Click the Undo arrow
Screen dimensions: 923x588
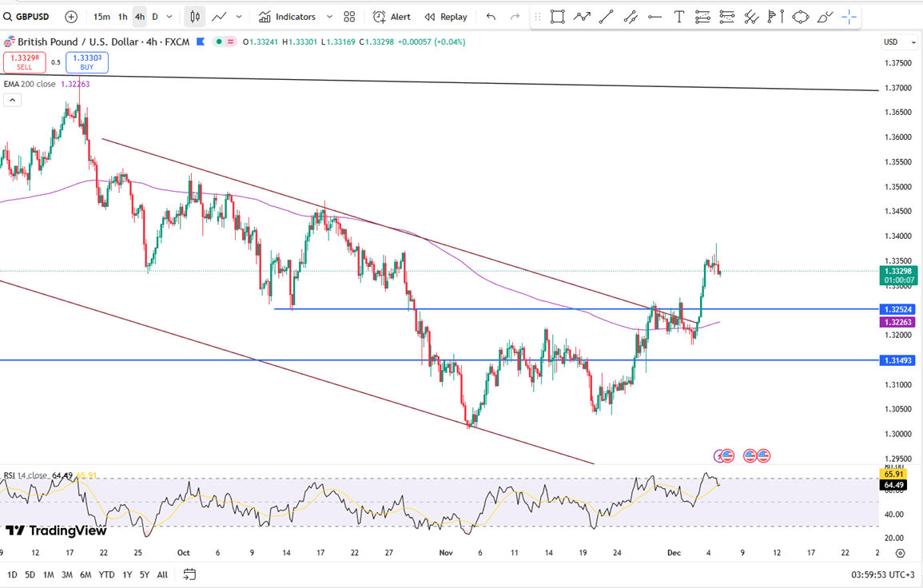[x=491, y=17]
